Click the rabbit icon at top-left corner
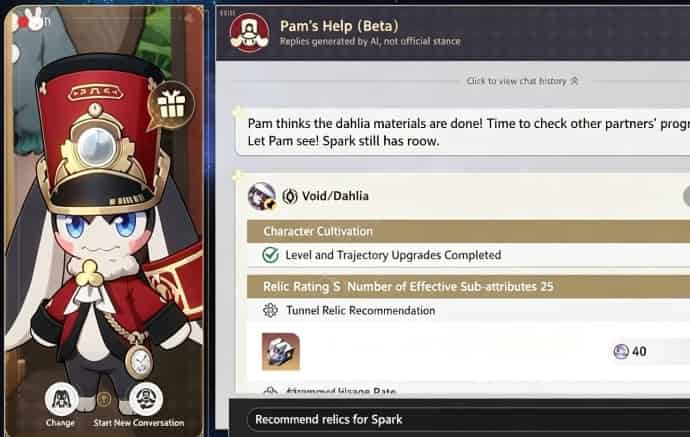This screenshot has height=437, width=690. 36,19
